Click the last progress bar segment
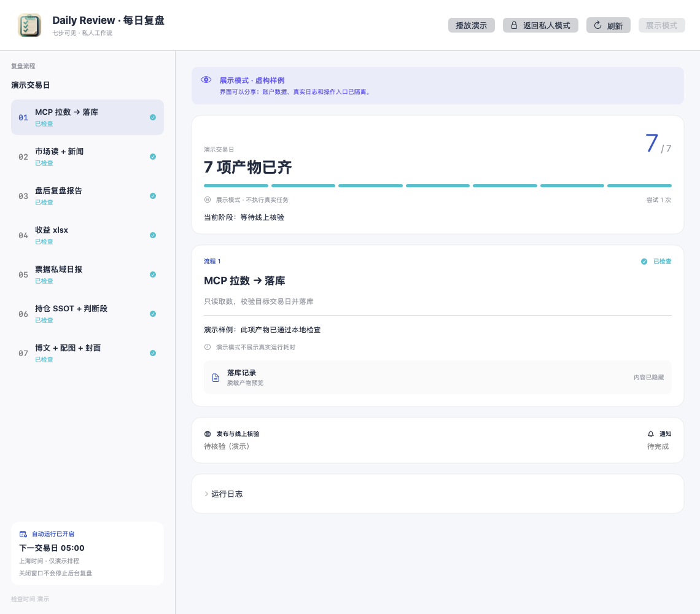Image resolution: width=700 pixels, height=614 pixels. coord(639,186)
